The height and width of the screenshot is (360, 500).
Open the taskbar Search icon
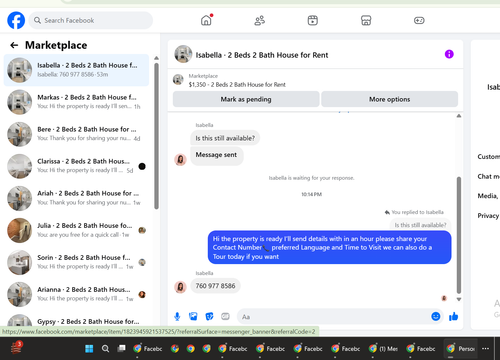(105, 349)
